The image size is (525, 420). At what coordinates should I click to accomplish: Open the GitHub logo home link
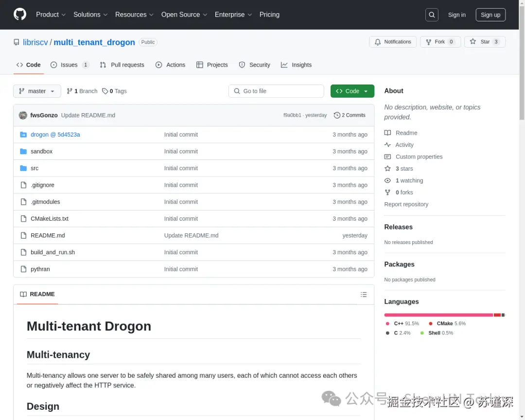[20, 15]
